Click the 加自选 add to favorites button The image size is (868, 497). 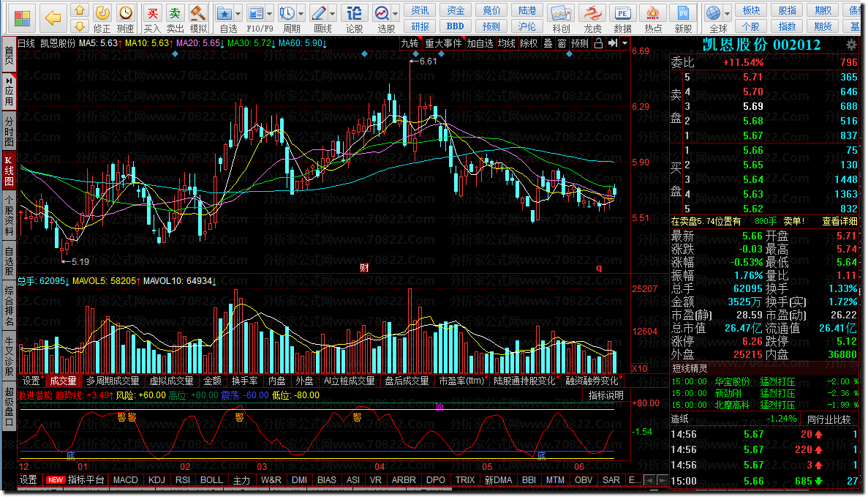[480, 43]
